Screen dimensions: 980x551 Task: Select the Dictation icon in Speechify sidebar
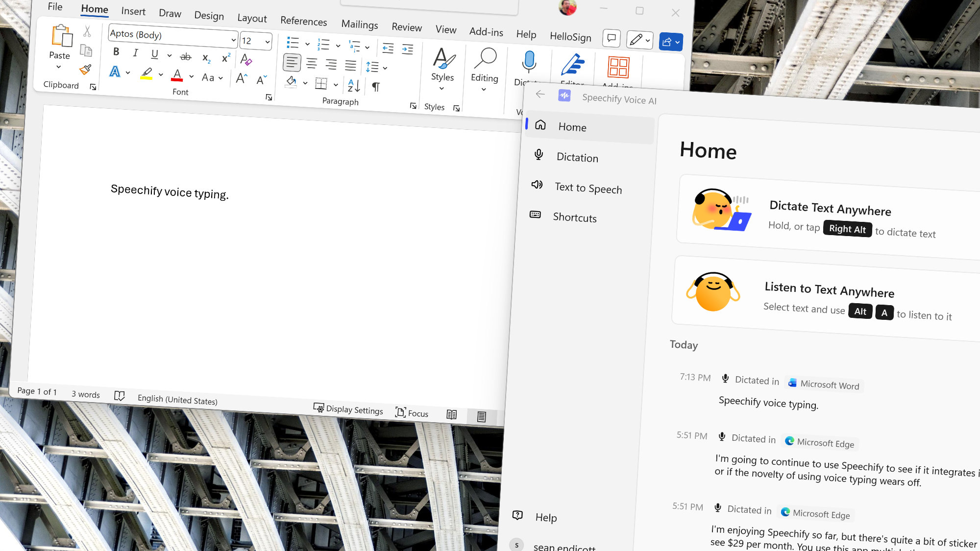(x=538, y=155)
